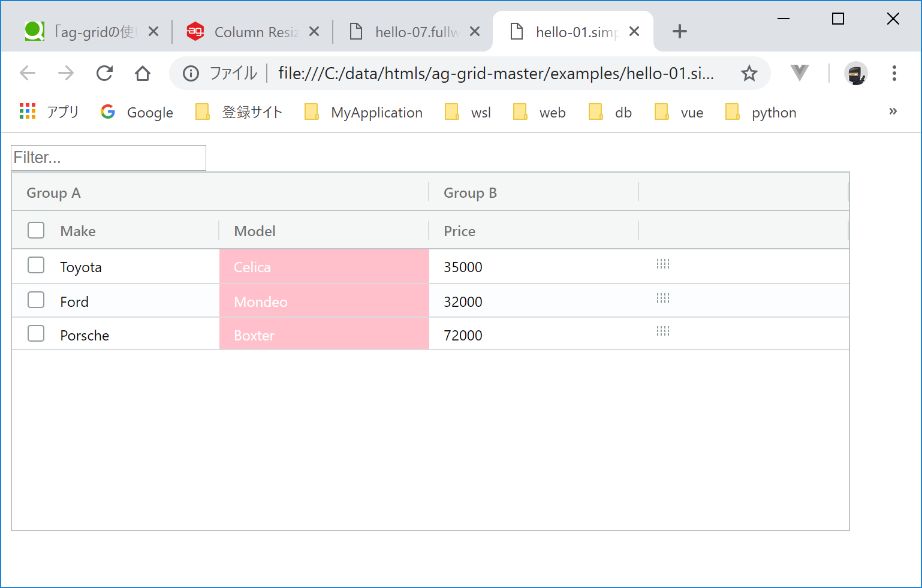Viewport: 922px width, 588px height.
Task: Select the Ford row checkbox
Action: [36, 300]
